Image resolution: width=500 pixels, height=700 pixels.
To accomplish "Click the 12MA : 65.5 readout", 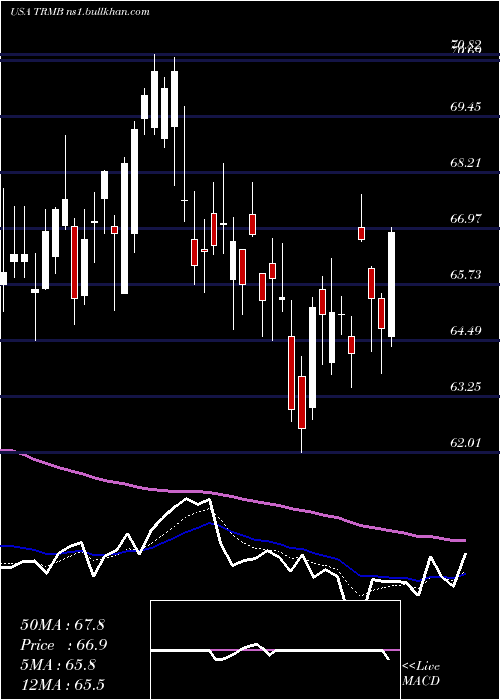I will coord(62,684).
